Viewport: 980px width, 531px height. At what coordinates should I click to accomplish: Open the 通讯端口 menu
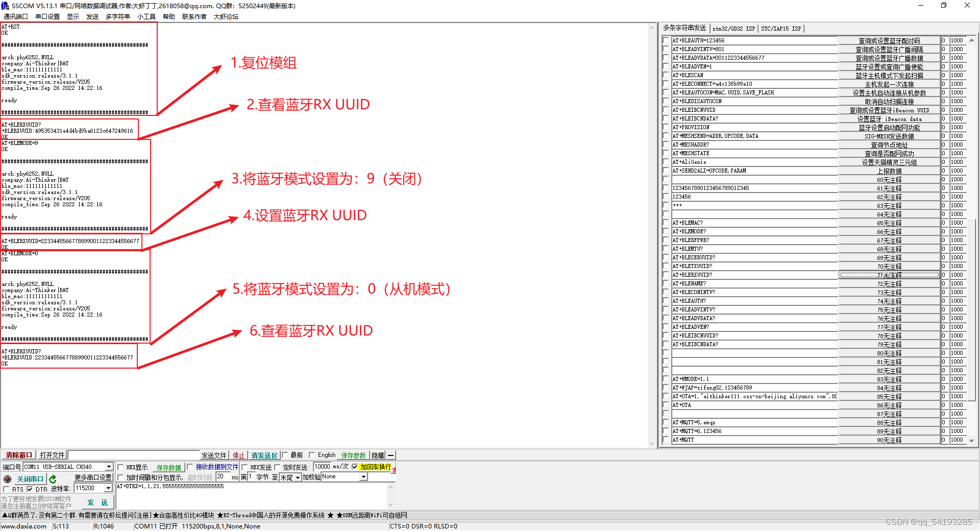[x=16, y=16]
